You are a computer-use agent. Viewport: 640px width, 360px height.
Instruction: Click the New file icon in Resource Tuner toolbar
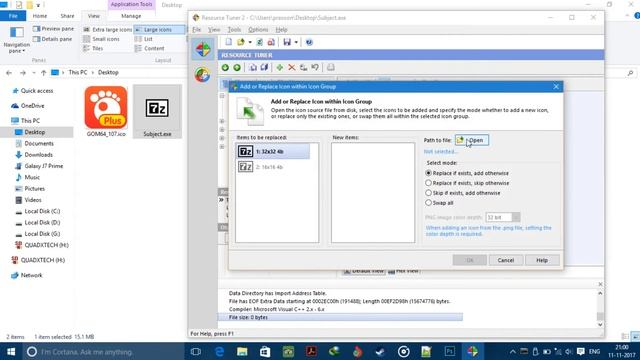229,42
